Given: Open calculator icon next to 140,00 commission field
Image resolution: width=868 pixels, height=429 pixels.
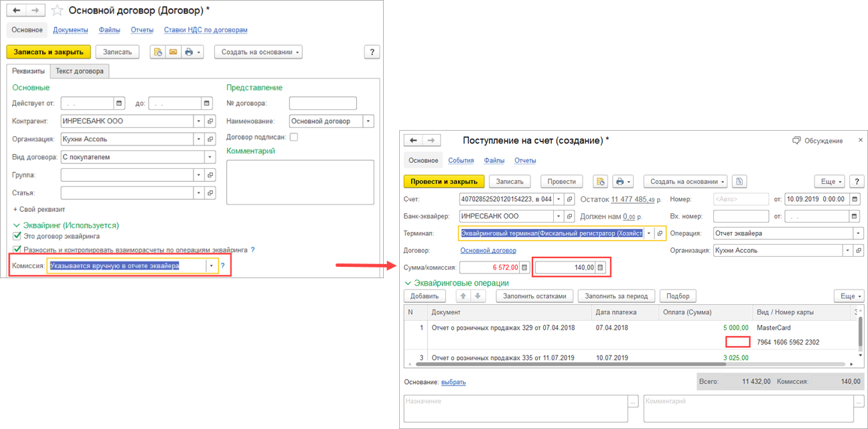Looking at the screenshot, I should (600, 267).
